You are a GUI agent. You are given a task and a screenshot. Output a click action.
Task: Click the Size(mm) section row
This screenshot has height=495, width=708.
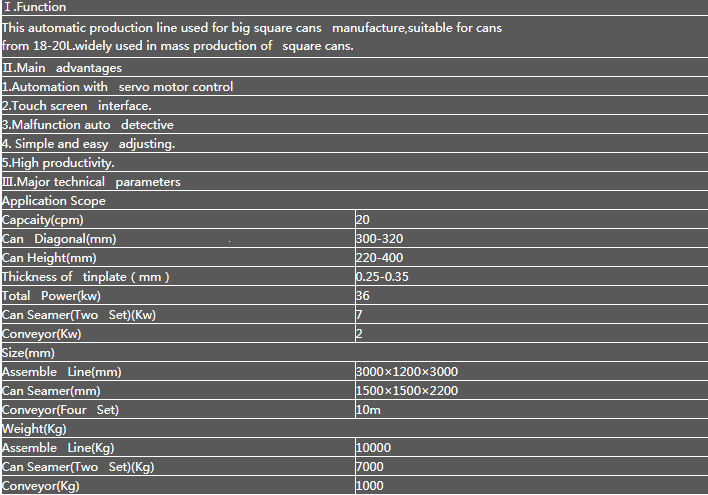click(x=354, y=352)
